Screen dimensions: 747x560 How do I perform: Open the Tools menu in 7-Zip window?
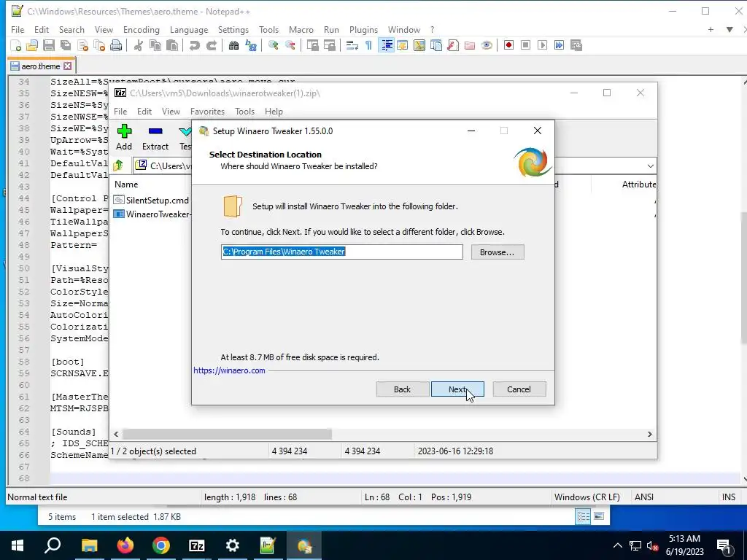coord(244,112)
